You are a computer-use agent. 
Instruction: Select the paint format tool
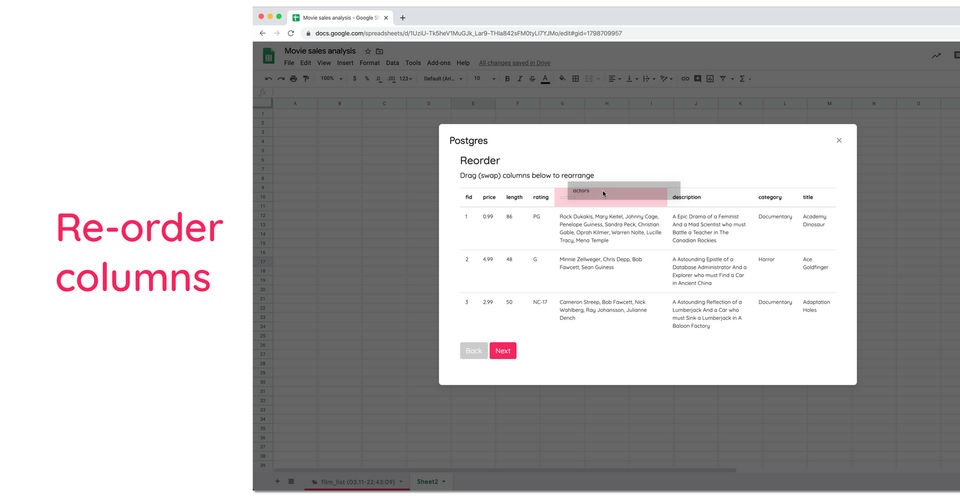306,78
